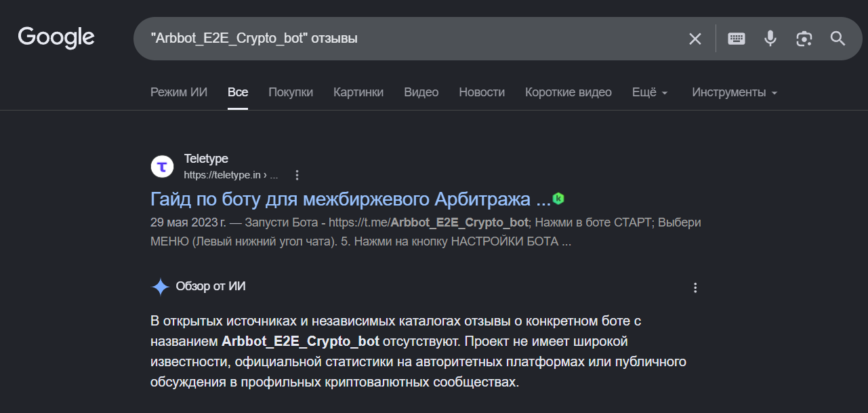The height and width of the screenshot is (413, 868).
Task: Select the Все results tab
Action: click(x=238, y=92)
